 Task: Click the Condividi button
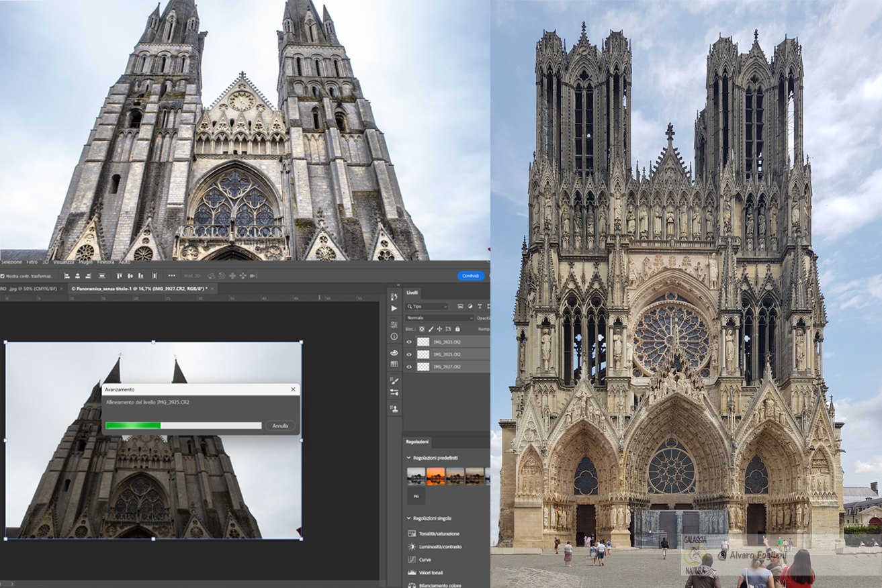470,276
